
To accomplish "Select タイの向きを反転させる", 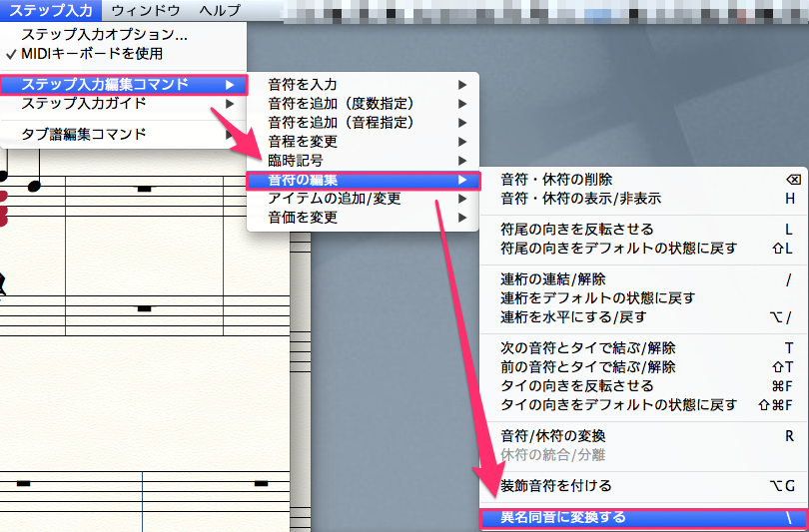I will (644, 386).
